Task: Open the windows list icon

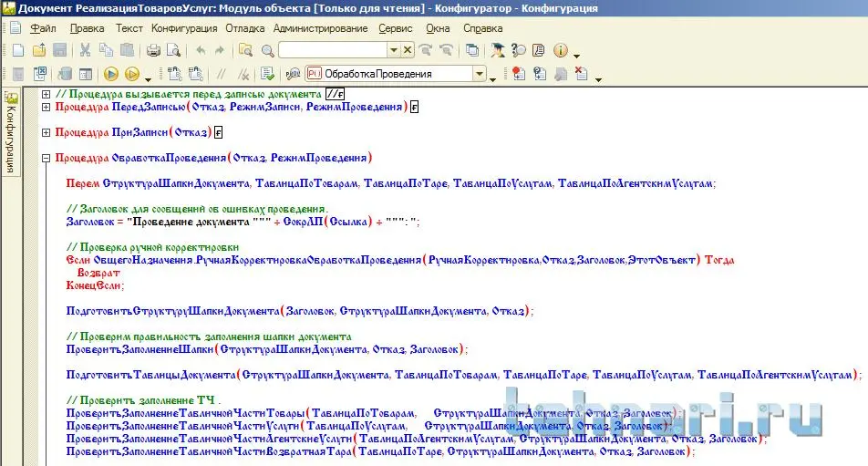Action: pos(472,50)
